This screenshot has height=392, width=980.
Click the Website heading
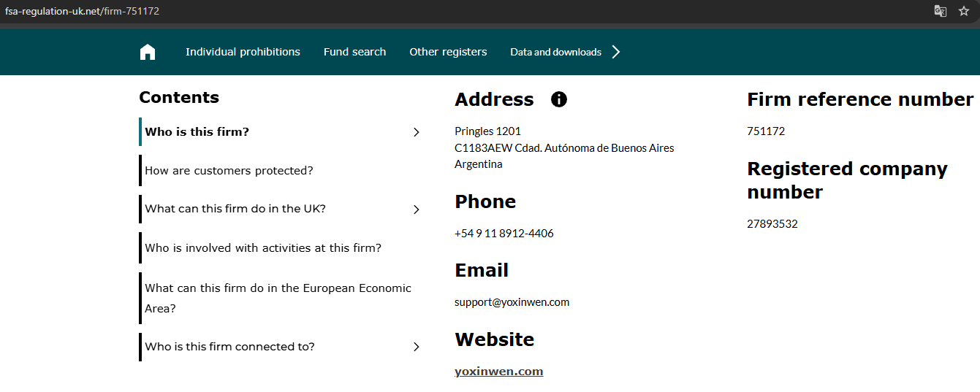point(494,339)
